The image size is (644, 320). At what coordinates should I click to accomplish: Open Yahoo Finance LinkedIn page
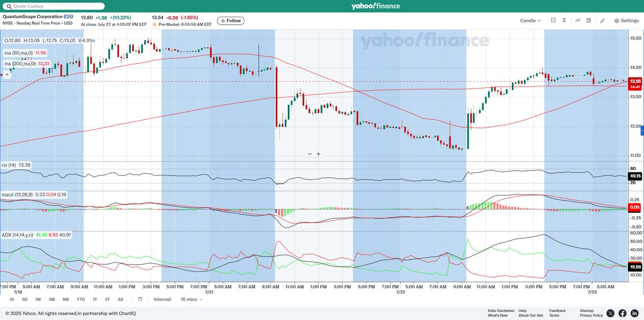click(x=634, y=313)
